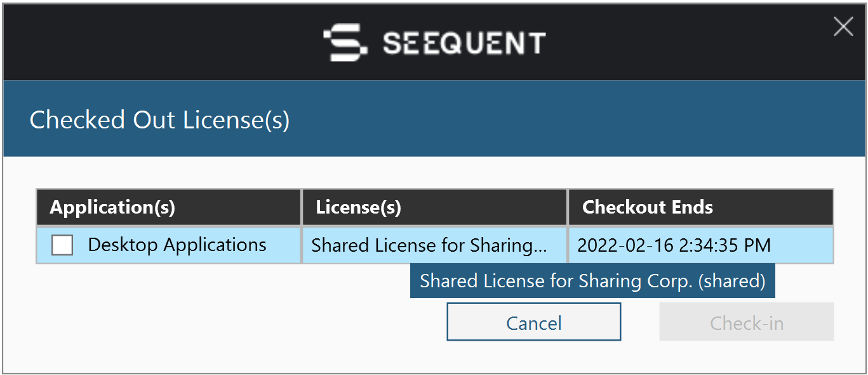Click the 2022-02-16 2:34:35 PM checkout cell
Image resolution: width=868 pixels, height=375 pixels.
(701, 245)
